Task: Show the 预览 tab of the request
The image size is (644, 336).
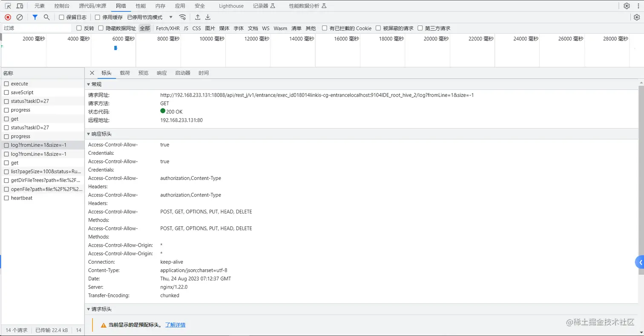Action: tap(144, 73)
